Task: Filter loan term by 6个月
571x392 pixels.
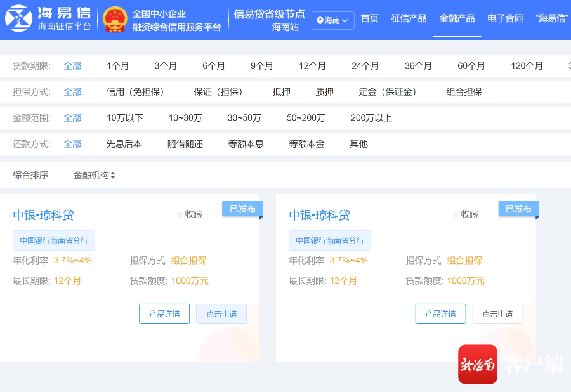Action: click(214, 66)
